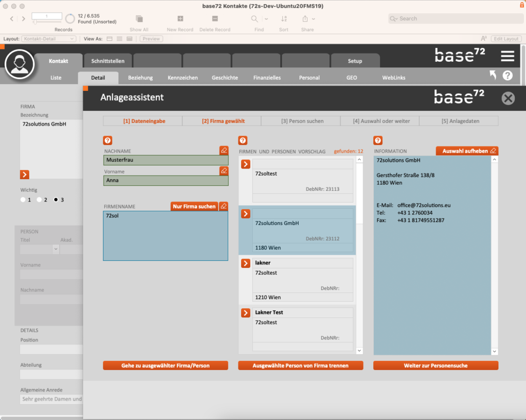Click scroll-down arrow of Vorschlag list
Image resolution: width=526 pixels, height=420 pixels.
click(x=360, y=351)
